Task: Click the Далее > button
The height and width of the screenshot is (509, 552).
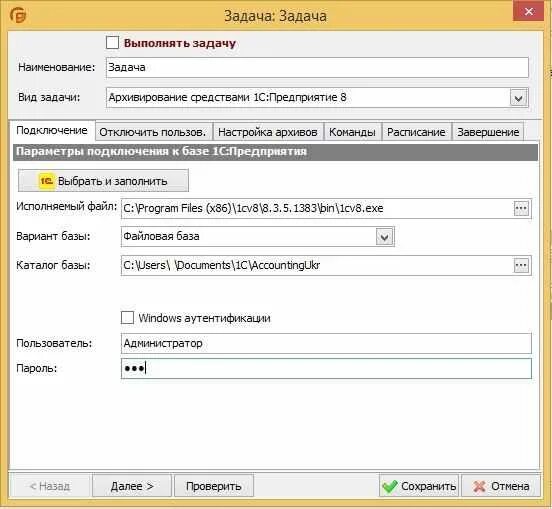Action: tap(132, 486)
